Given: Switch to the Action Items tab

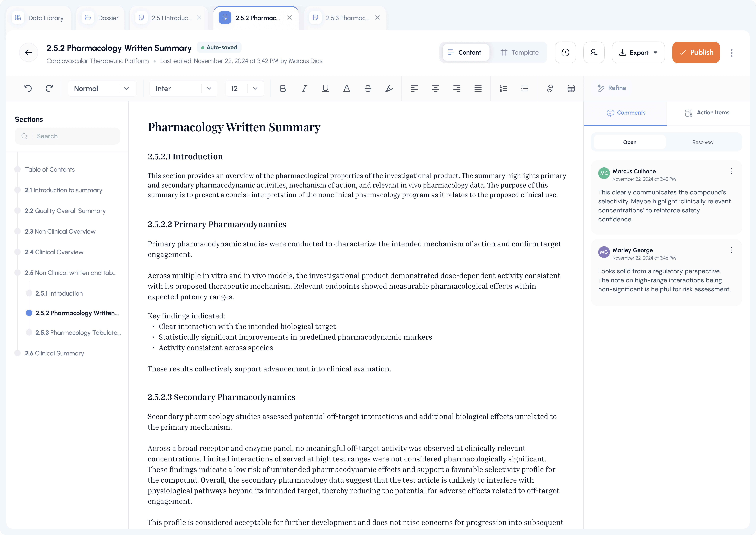Looking at the screenshot, I should (707, 113).
